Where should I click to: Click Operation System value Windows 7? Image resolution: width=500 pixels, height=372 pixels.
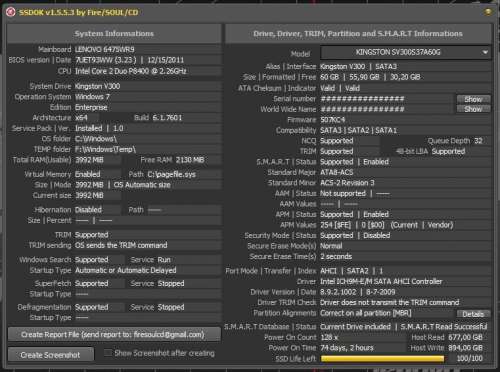tap(92, 97)
